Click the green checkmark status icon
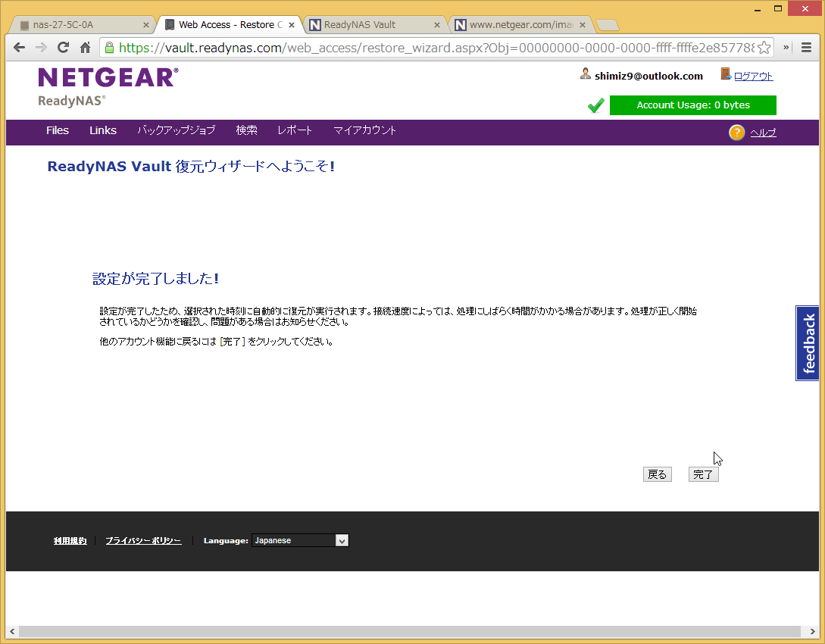 click(x=595, y=105)
